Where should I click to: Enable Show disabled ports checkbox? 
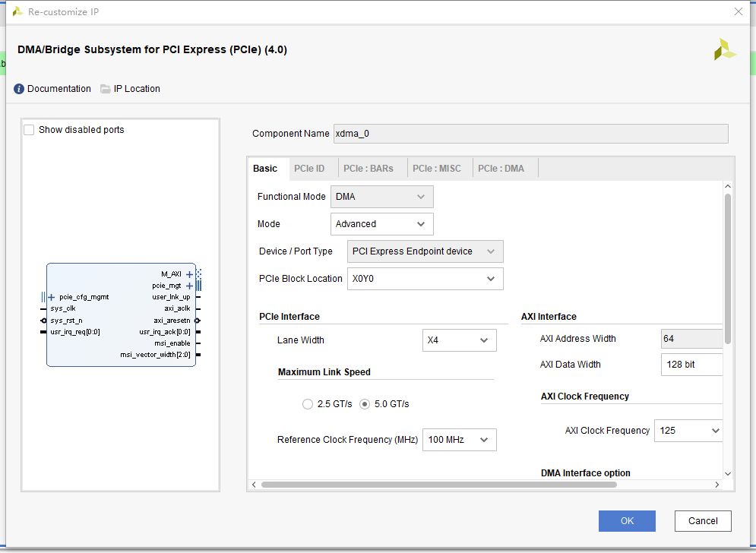(29, 130)
